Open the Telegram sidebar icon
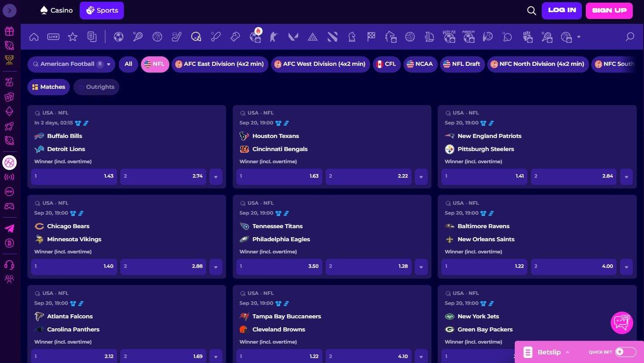 [9, 229]
